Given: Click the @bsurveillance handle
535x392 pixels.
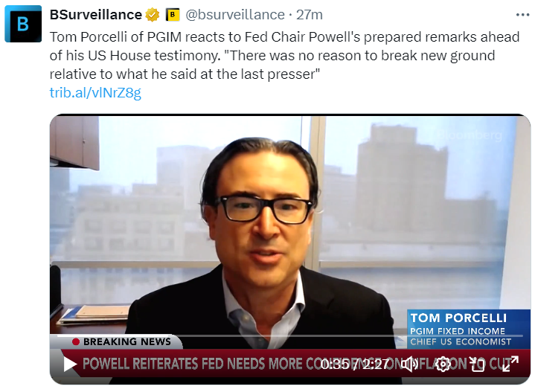Looking at the screenshot, I should tap(234, 15).
